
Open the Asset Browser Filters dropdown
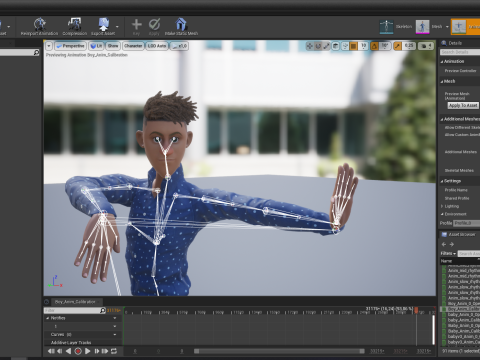click(448, 253)
